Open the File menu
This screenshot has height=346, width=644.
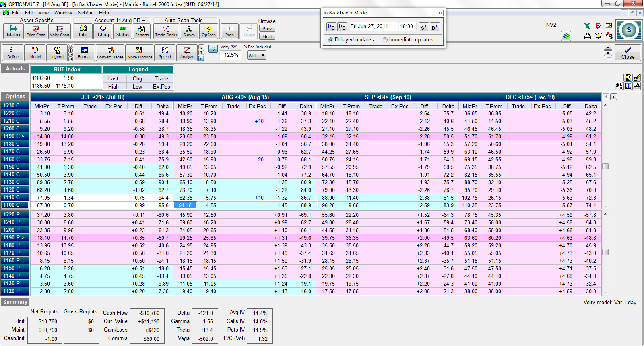pyautogui.click(x=16, y=12)
